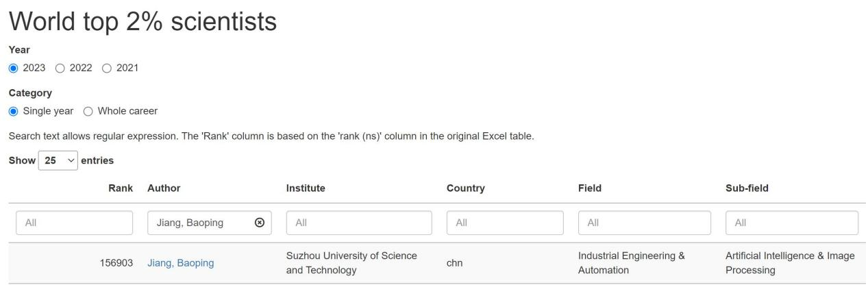Sort by the Author column header

pos(164,188)
